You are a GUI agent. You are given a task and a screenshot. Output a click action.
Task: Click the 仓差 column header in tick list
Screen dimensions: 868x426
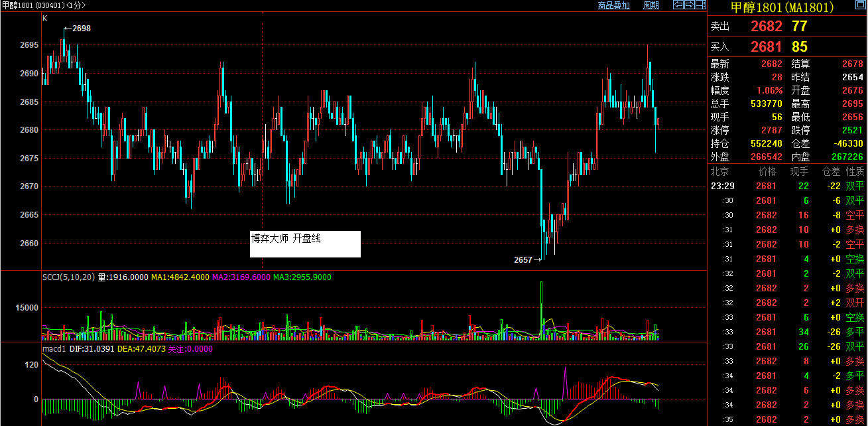click(x=831, y=172)
